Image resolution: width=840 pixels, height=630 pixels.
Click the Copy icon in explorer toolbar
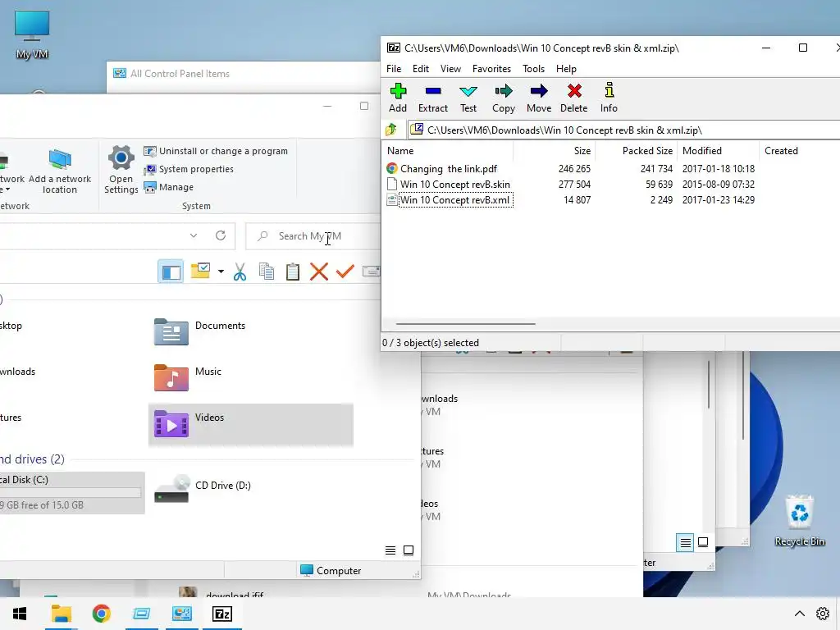pos(267,272)
